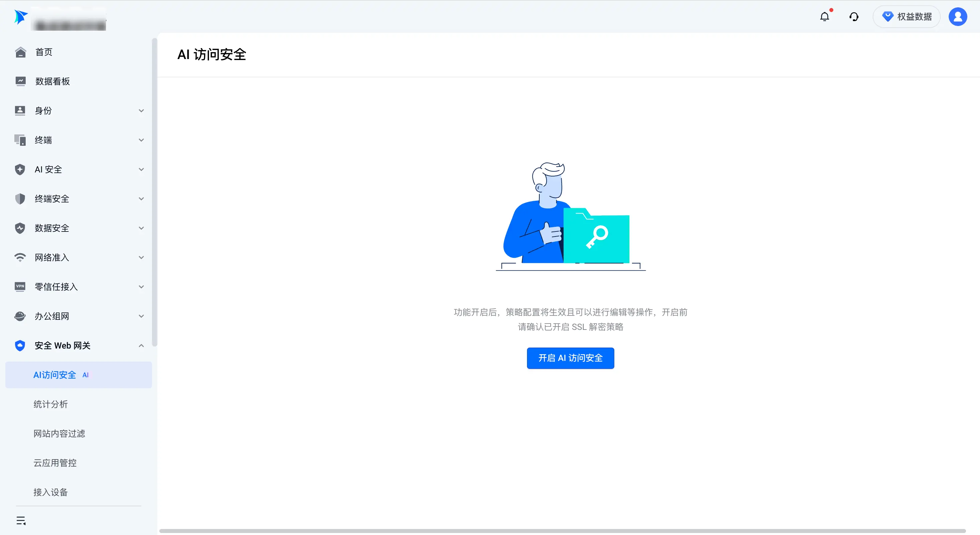Open the 云应用管控 submenu item

point(78,463)
